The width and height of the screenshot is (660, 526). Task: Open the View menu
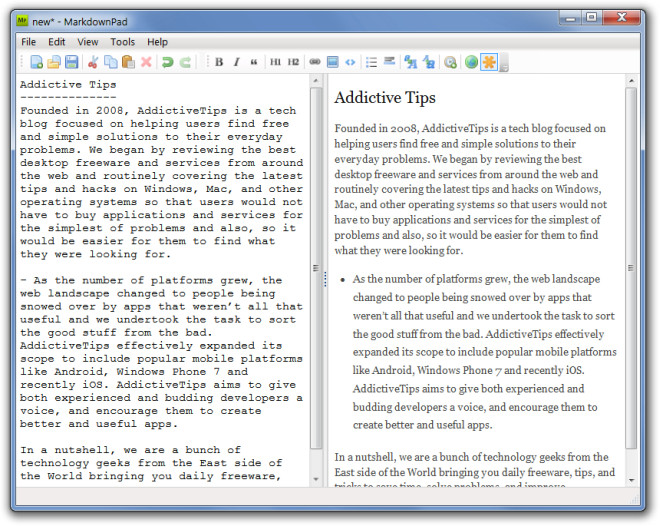(88, 42)
